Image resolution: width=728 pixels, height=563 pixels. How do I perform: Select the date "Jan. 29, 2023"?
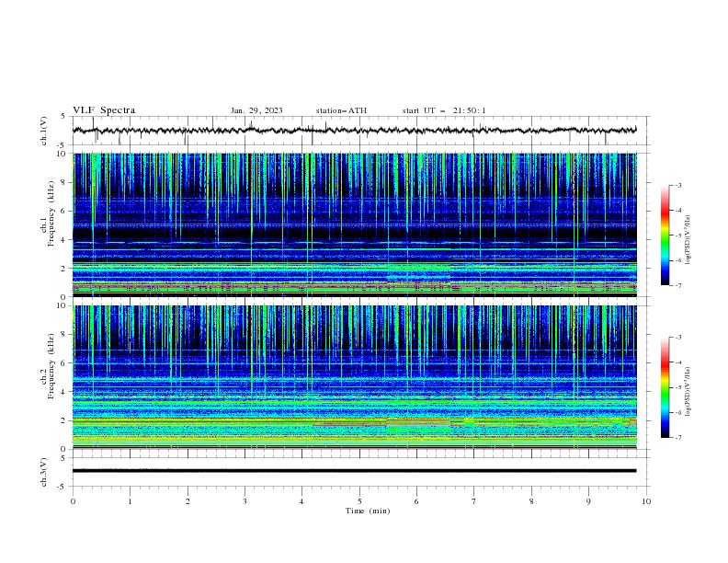click(256, 110)
